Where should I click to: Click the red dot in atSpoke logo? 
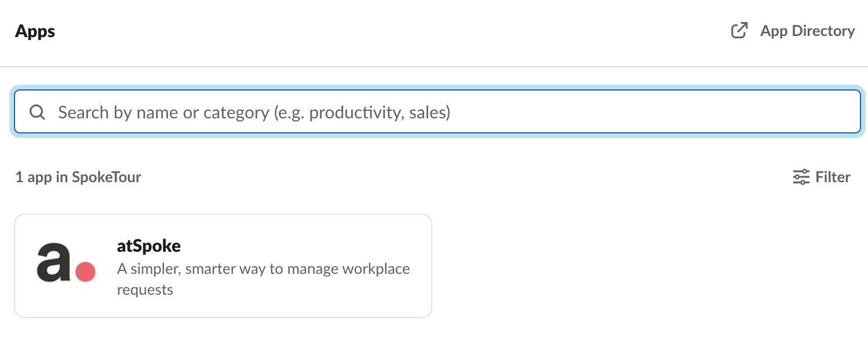click(x=85, y=272)
